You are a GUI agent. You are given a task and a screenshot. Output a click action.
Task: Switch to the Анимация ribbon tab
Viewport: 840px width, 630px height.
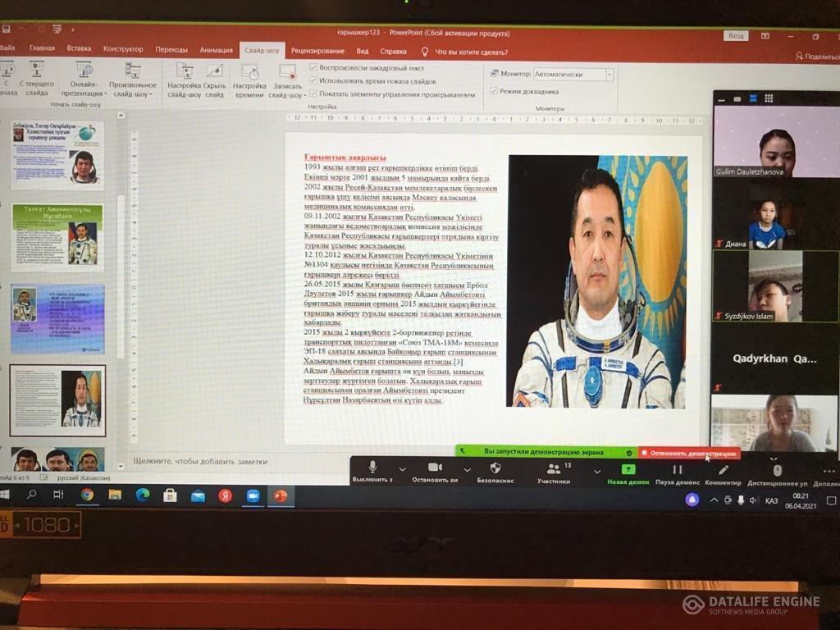pos(216,49)
